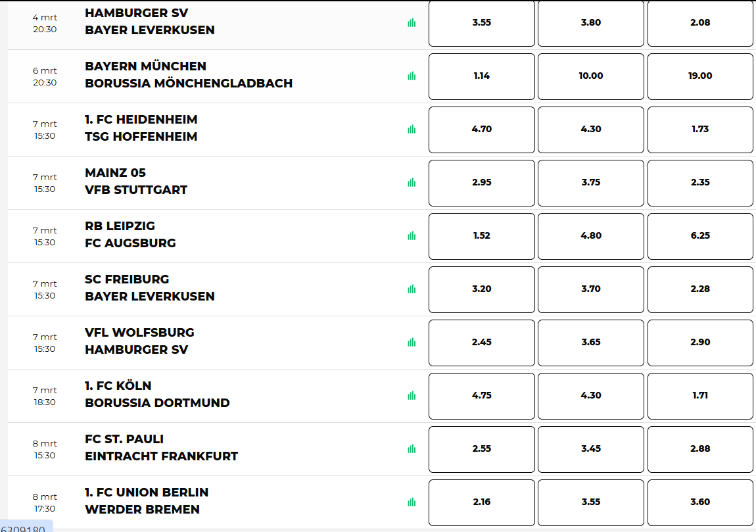Open statistics icon for Köln vs Dortmund

[x=412, y=395]
